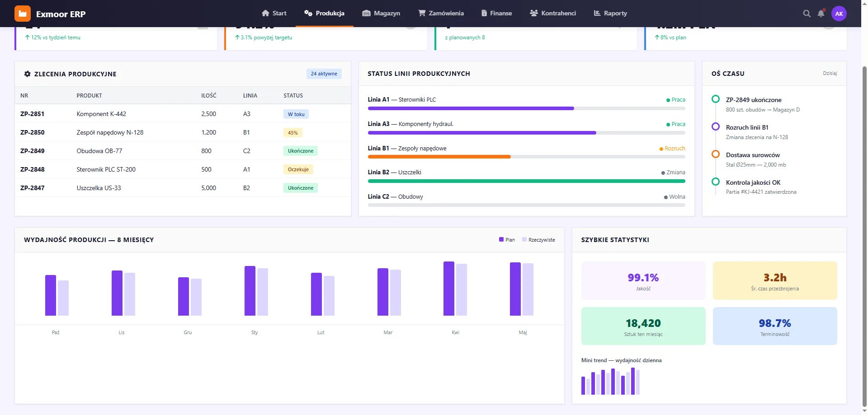Select the Produkcja tab
Viewport: 868px width, 415px height.
point(325,13)
